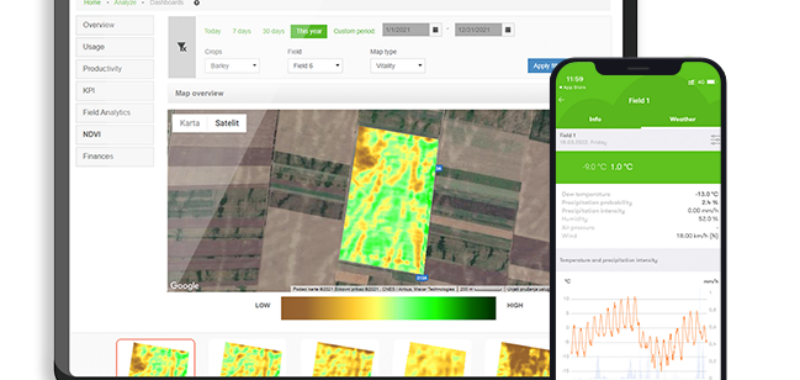Screen dimensions: 800x380
Task: Click the Google logo on map
Action: tap(184, 286)
